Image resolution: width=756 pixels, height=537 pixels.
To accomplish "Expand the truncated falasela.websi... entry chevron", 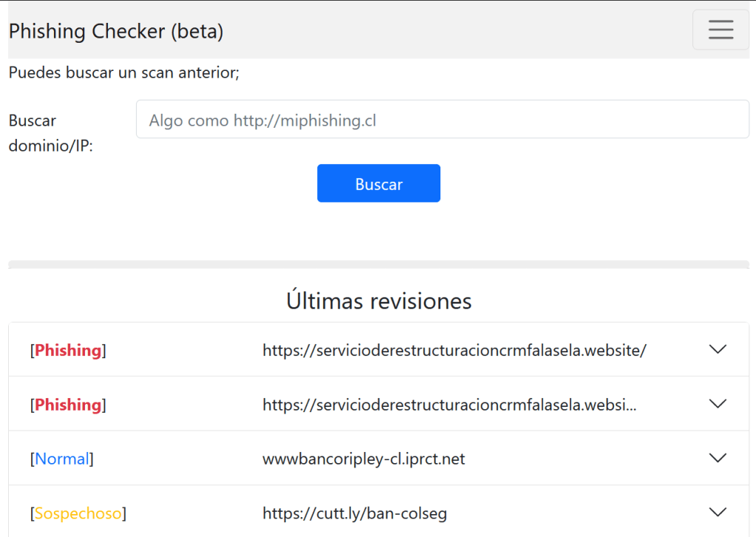I will pyautogui.click(x=718, y=404).
